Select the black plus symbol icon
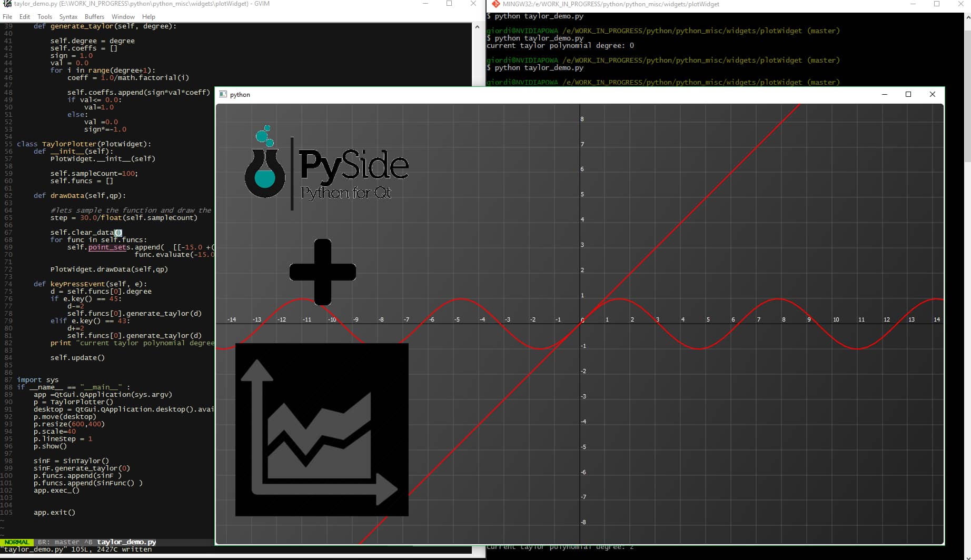 [323, 271]
